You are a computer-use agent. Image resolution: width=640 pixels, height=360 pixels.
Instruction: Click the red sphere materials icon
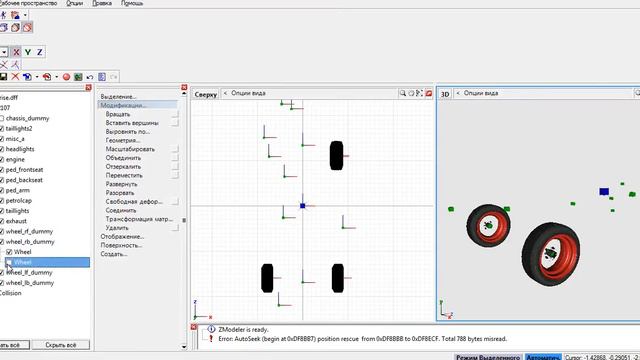coord(67,77)
